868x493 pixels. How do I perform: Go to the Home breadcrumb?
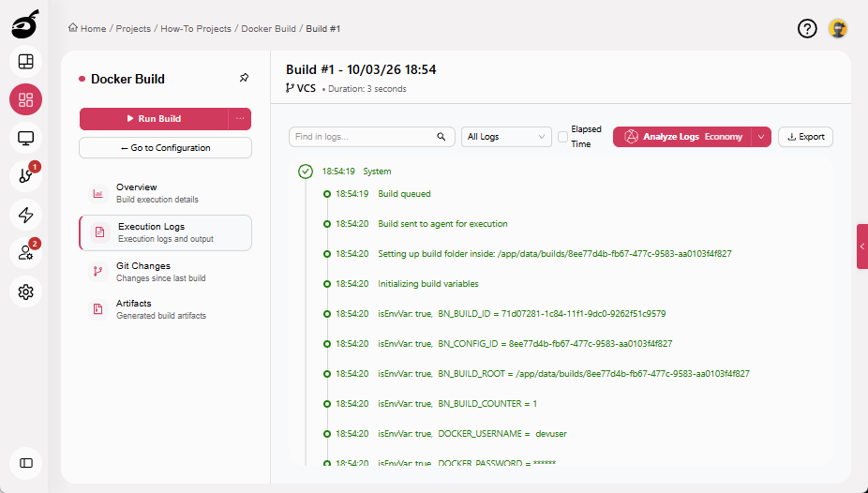click(93, 29)
